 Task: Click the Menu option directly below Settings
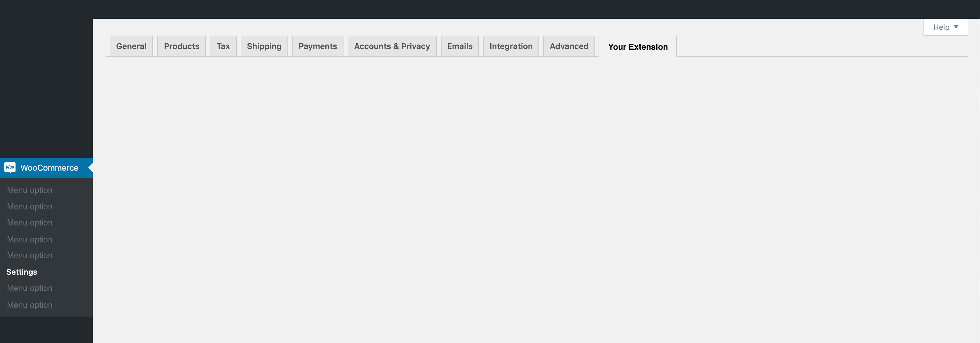30,288
